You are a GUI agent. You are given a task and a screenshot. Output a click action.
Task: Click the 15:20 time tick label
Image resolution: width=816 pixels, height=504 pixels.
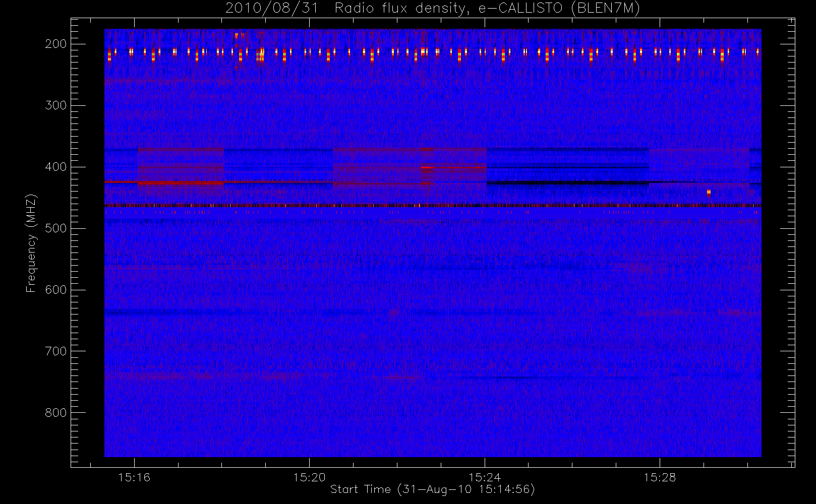click(x=309, y=477)
